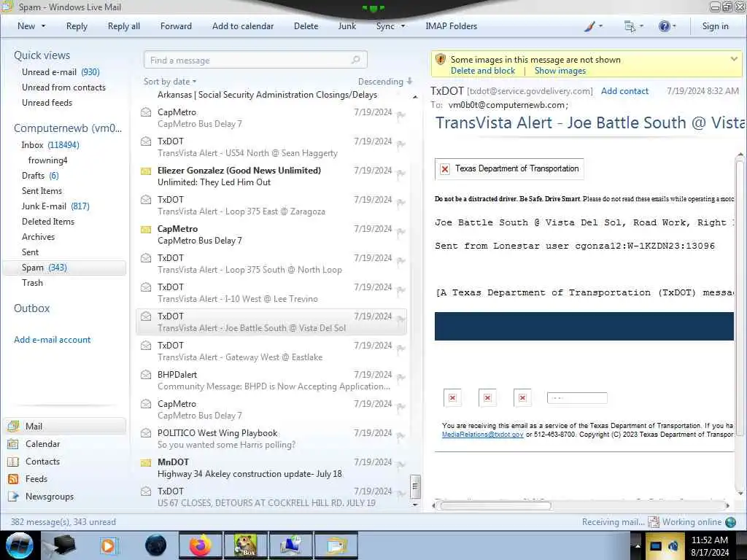
Task: Open Sent Items folder
Action: click(x=42, y=190)
